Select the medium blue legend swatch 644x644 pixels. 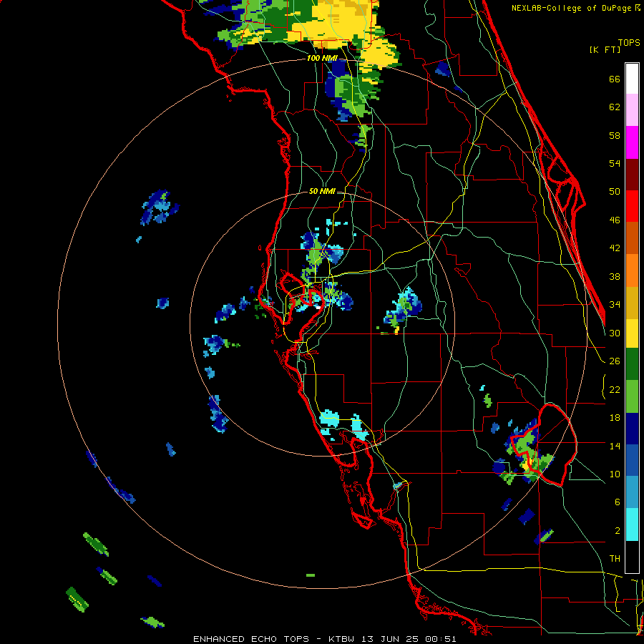[632, 460]
